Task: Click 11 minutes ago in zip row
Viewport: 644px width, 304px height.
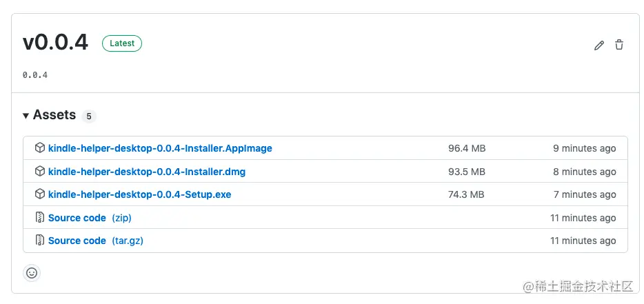Action: pyautogui.click(x=583, y=218)
